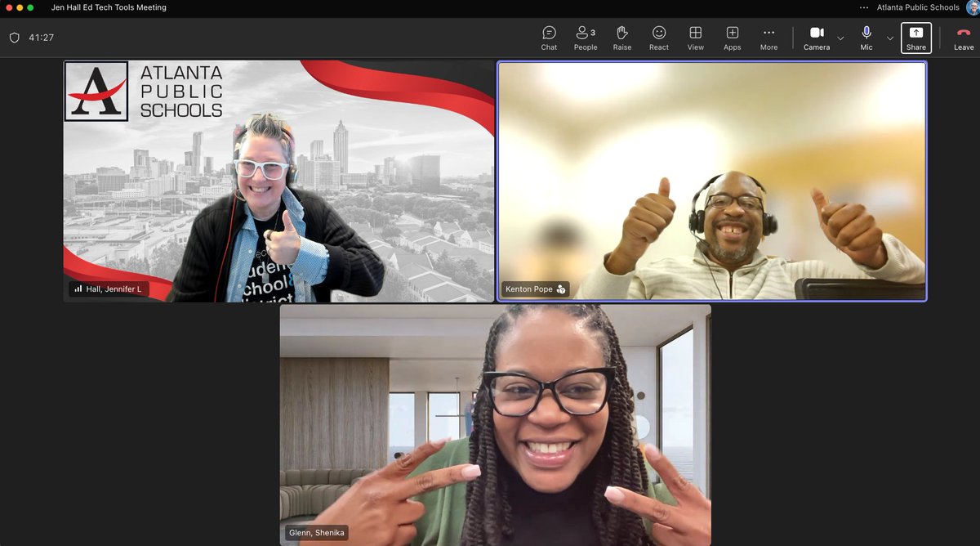Click the Hall, Jennifer L name label

coord(114,289)
